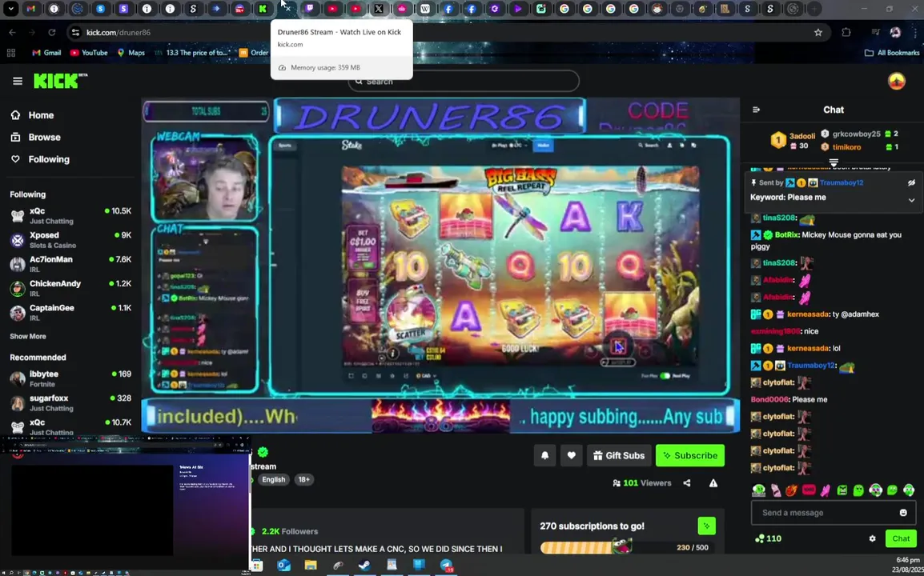Open xQc's channel in Following list
The height and width of the screenshot is (576, 924).
point(70,215)
